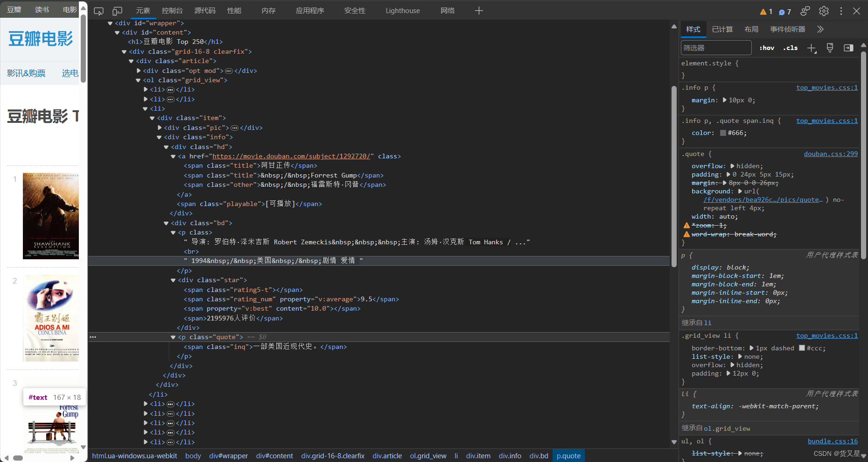The width and height of the screenshot is (868, 462).
Task: Click The Shawshank Redemption poster thumbnail
Action: 51,216
